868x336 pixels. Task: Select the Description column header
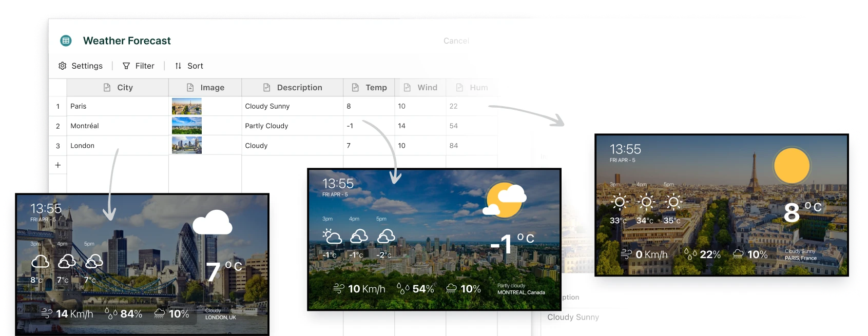click(x=293, y=88)
